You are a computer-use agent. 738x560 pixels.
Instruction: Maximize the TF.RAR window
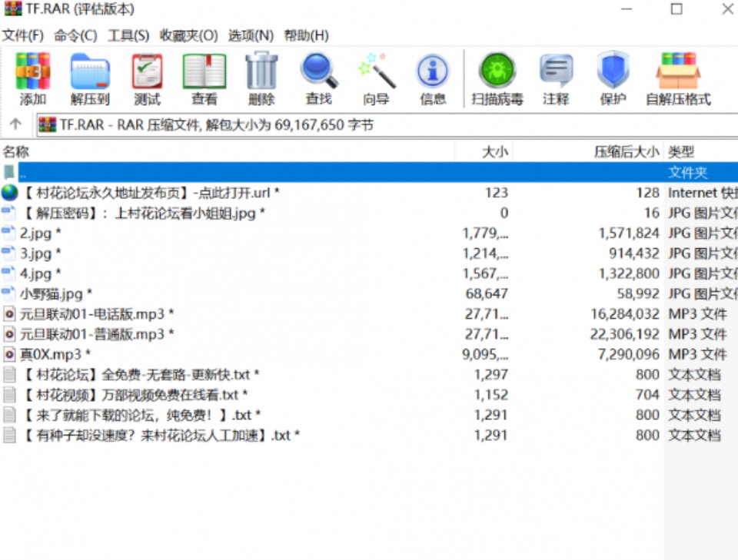click(676, 9)
